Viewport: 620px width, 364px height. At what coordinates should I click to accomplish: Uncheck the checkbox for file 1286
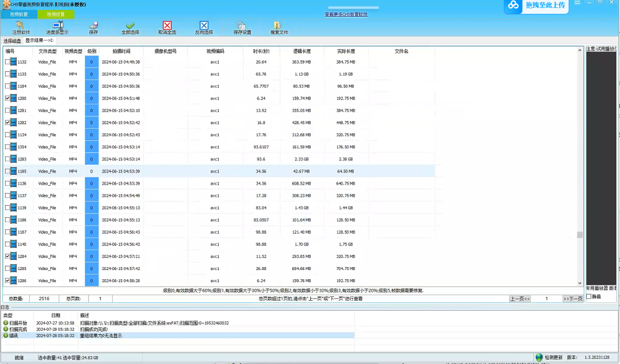[x=7, y=281]
